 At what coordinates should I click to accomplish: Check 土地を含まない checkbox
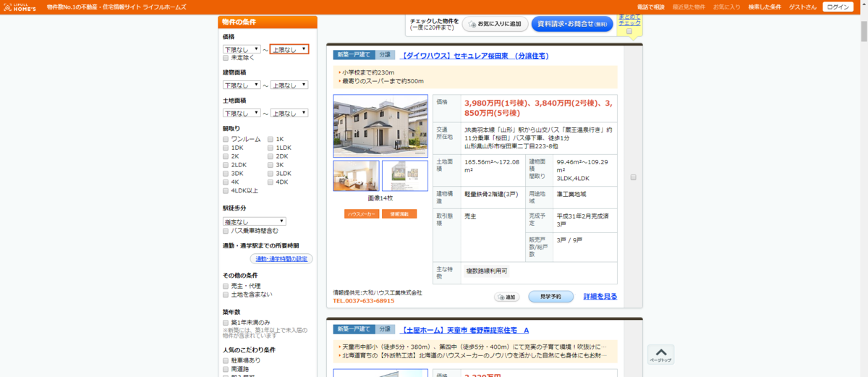(x=226, y=295)
